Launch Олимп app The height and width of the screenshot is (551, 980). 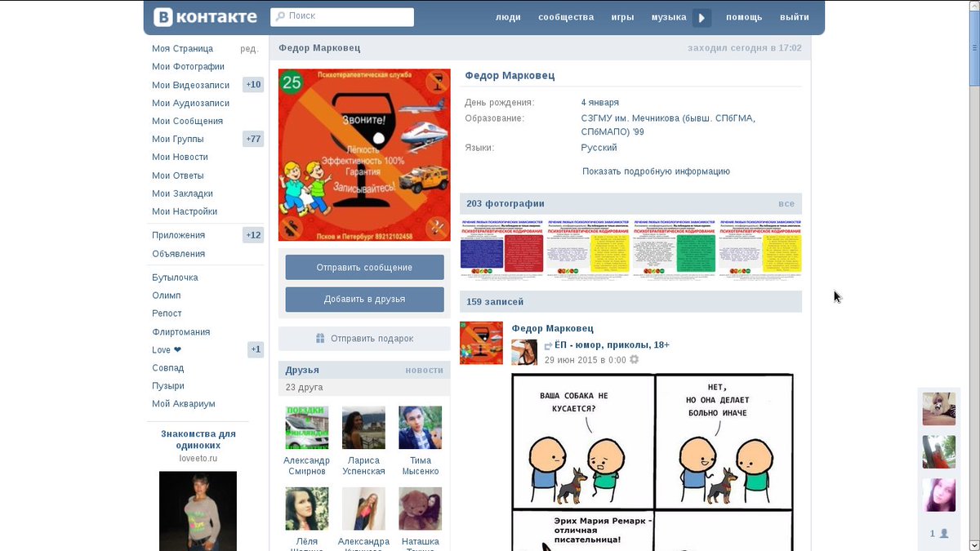(x=166, y=295)
